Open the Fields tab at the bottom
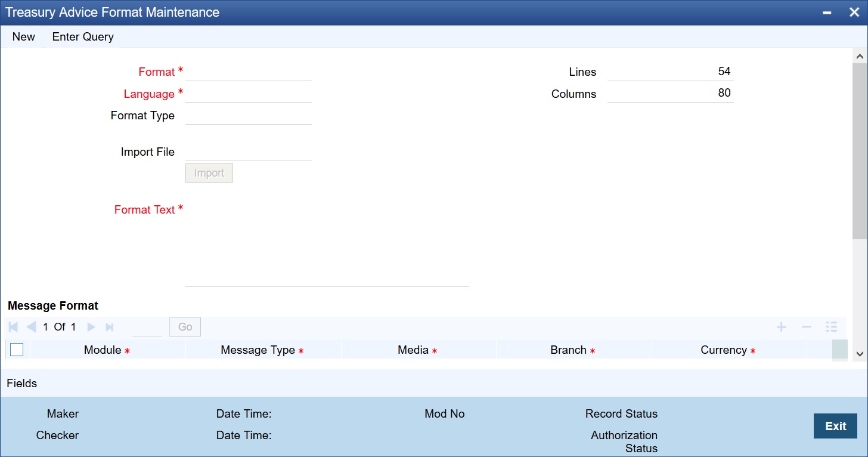868x457 pixels. click(22, 384)
